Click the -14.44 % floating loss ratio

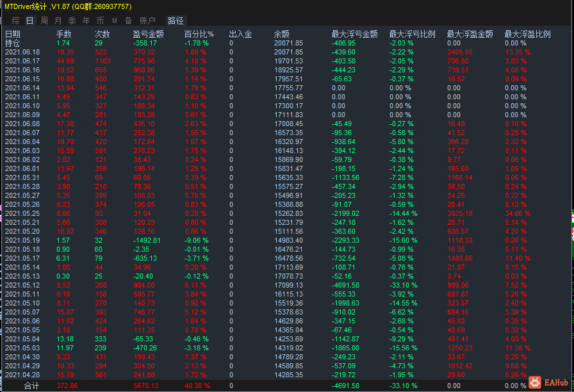click(403, 214)
